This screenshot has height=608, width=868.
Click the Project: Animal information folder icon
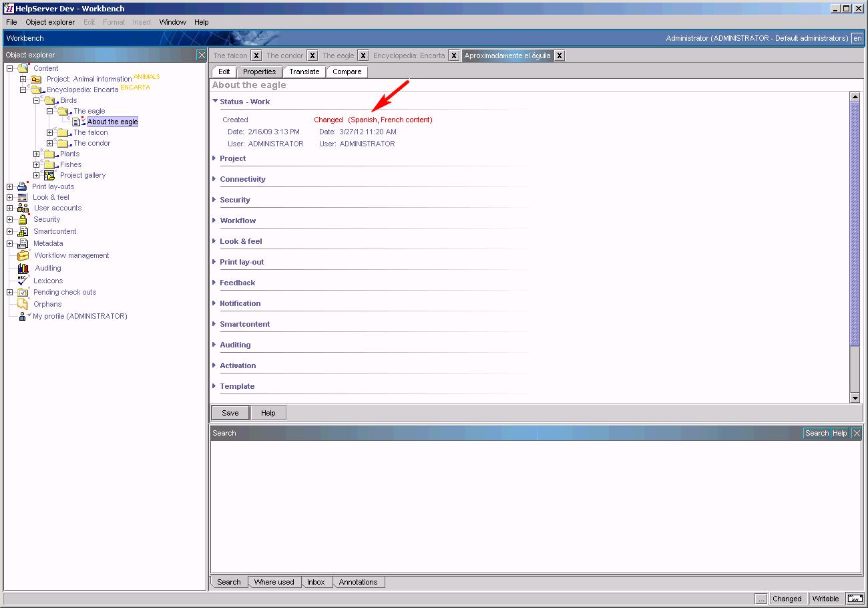coord(36,79)
